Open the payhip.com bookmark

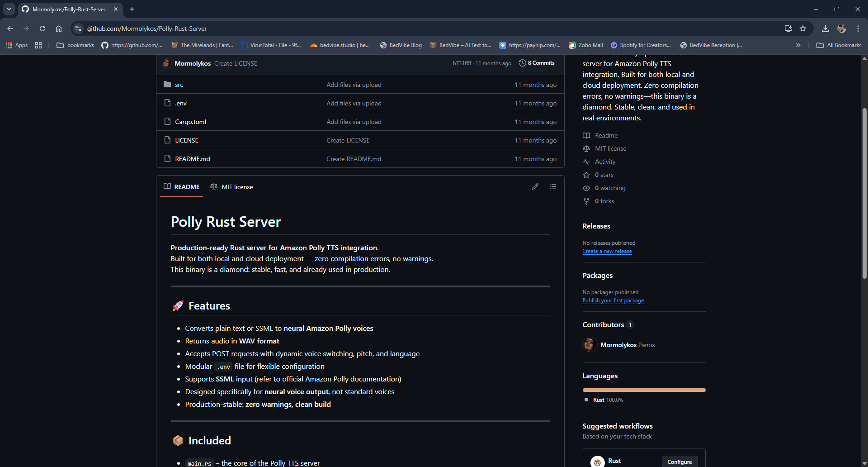[530, 45]
